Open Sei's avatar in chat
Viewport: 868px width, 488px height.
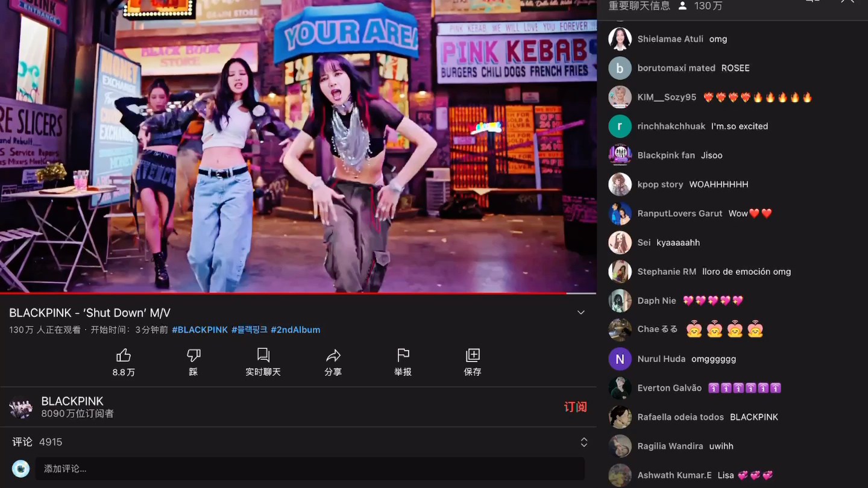coord(620,243)
